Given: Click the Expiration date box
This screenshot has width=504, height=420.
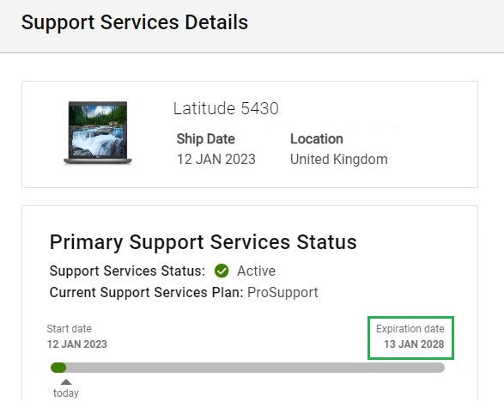Looking at the screenshot, I should point(410,338).
